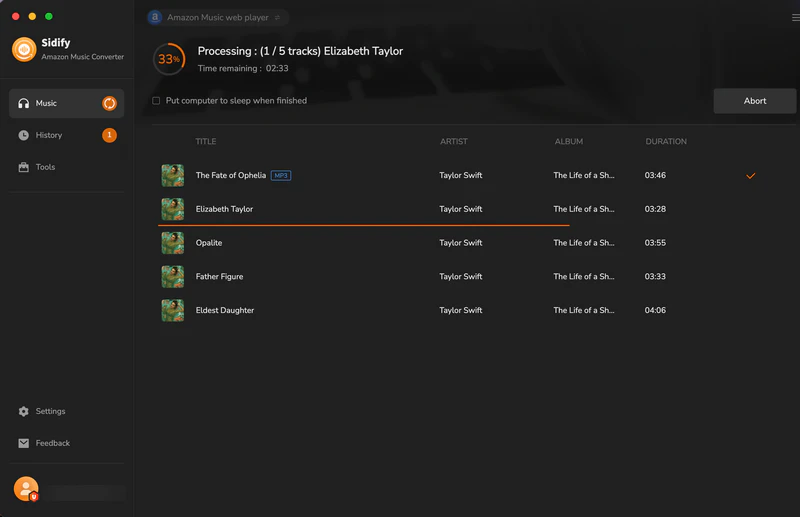Click the 33% circular progress indicator
The height and width of the screenshot is (517, 800).
(169, 59)
